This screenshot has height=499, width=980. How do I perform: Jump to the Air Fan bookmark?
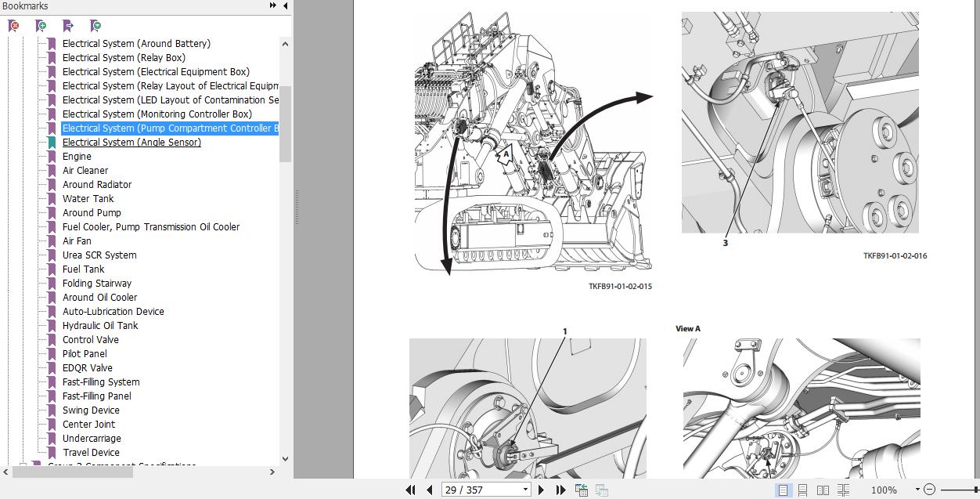77,240
